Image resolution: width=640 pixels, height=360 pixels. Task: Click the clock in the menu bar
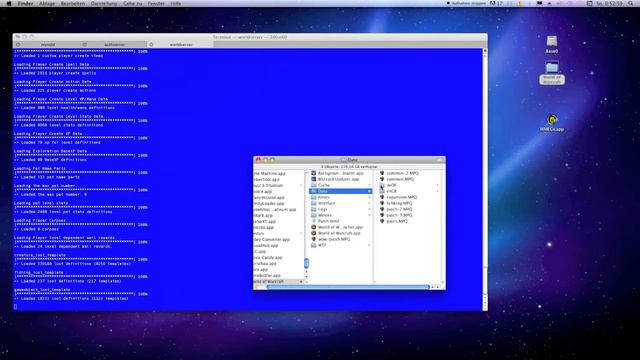click(609, 3)
